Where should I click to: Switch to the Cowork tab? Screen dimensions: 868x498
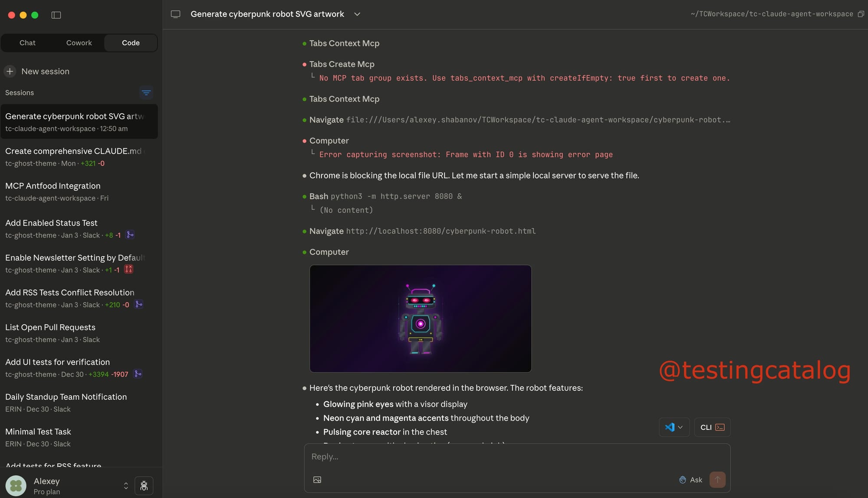pyautogui.click(x=79, y=43)
